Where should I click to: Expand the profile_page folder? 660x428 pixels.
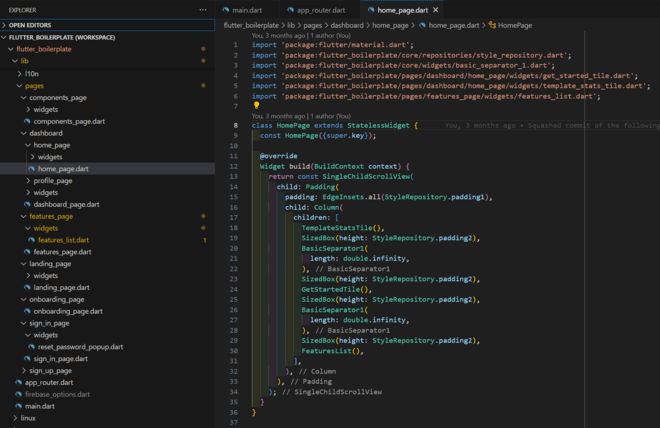coord(107,181)
